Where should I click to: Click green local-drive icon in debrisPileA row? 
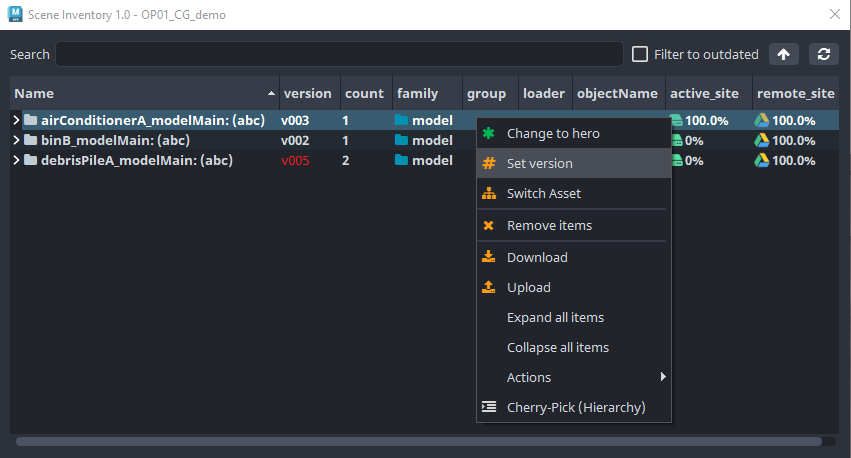pos(677,161)
